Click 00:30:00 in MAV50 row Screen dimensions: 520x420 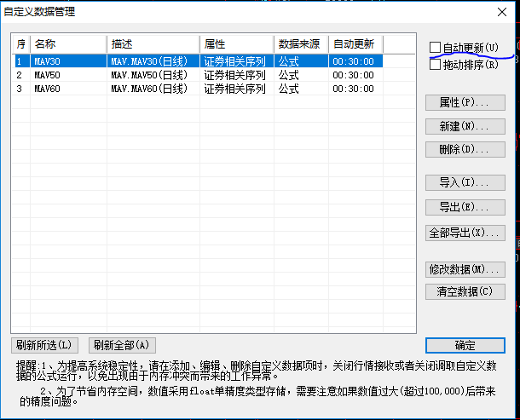pyautogui.click(x=353, y=75)
